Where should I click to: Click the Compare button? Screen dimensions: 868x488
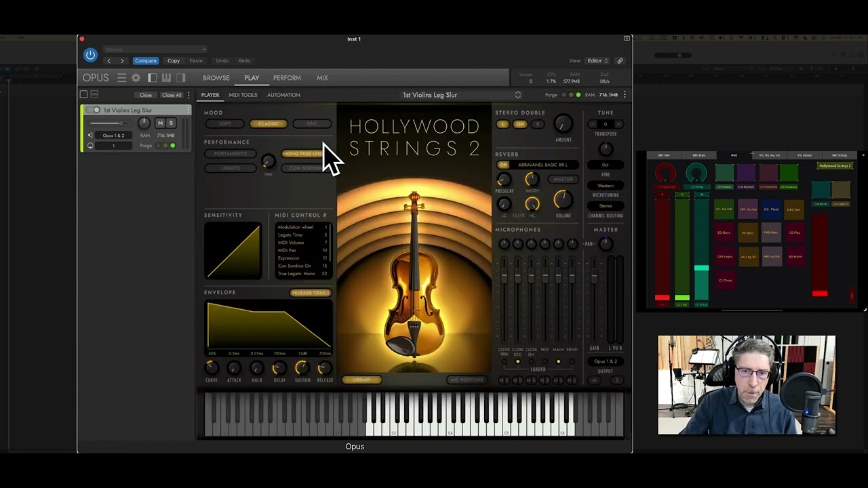pyautogui.click(x=145, y=61)
